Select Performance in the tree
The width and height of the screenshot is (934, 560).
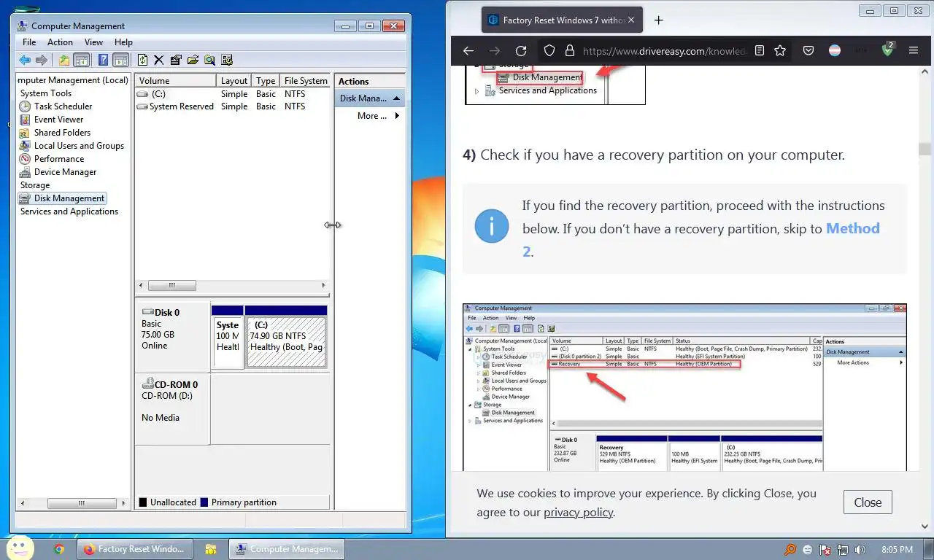pyautogui.click(x=59, y=159)
